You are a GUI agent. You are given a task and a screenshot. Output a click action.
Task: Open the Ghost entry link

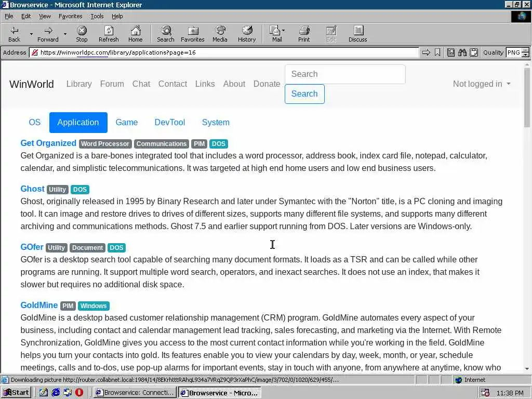tap(32, 189)
